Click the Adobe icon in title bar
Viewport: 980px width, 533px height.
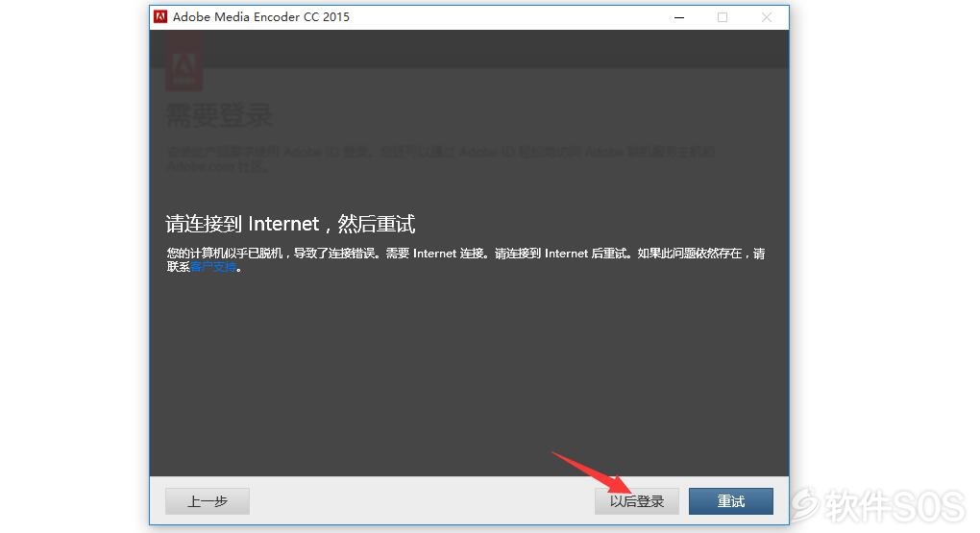(160, 17)
